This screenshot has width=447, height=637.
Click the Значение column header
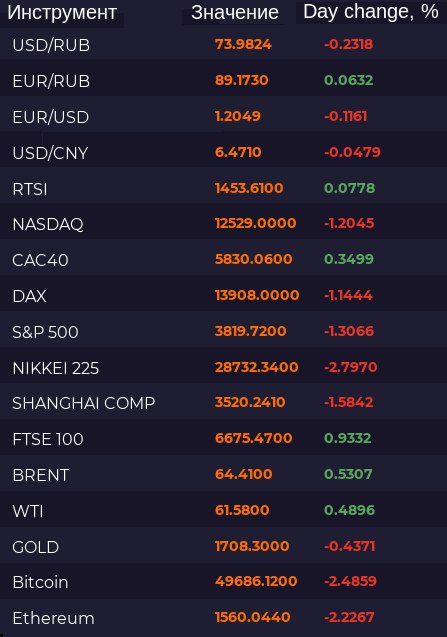[234, 13]
